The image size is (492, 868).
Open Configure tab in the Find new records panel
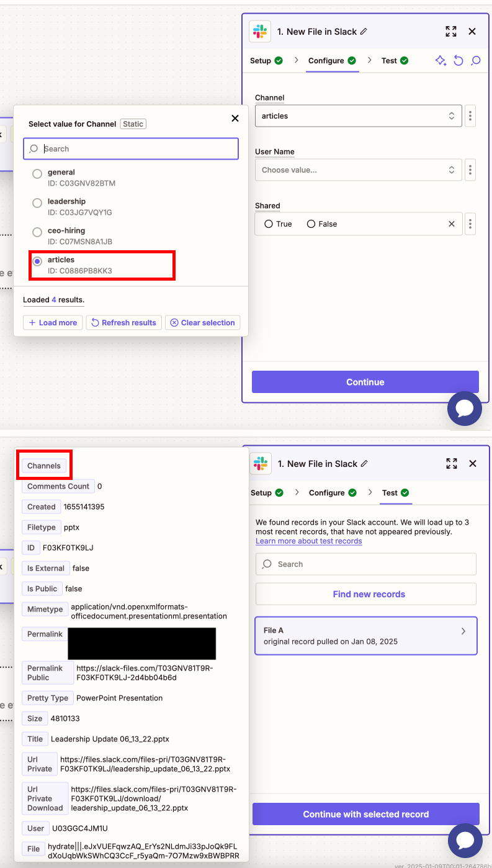pos(333,493)
